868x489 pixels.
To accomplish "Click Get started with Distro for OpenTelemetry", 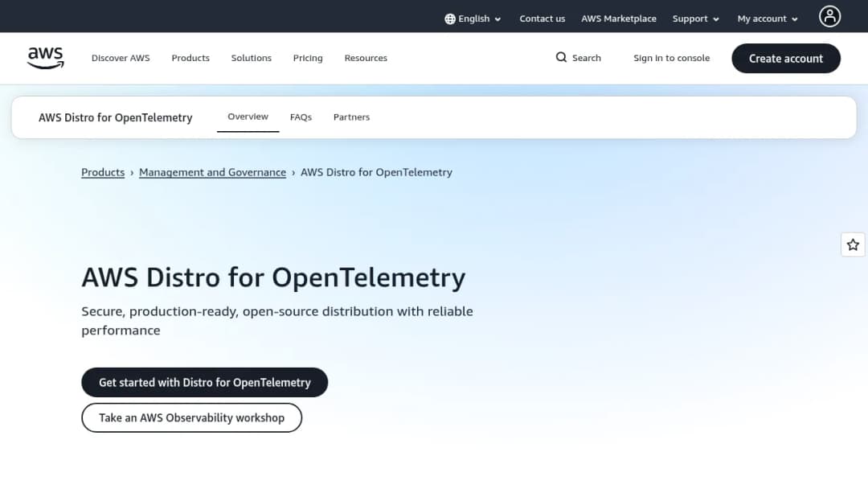I will coord(205,383).
